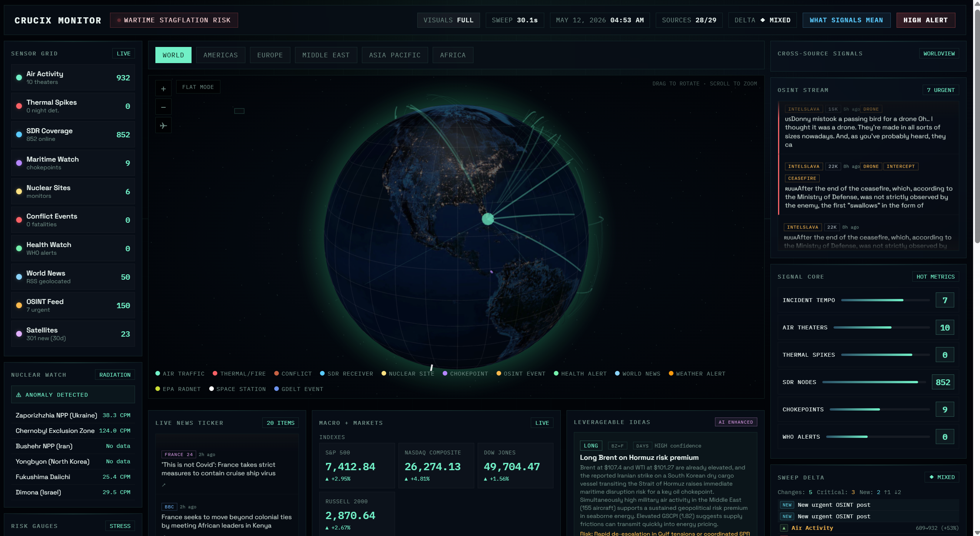Click the AI Enhanced badge
The height and width of the screenshot is (536, 980).
point(736,422)
